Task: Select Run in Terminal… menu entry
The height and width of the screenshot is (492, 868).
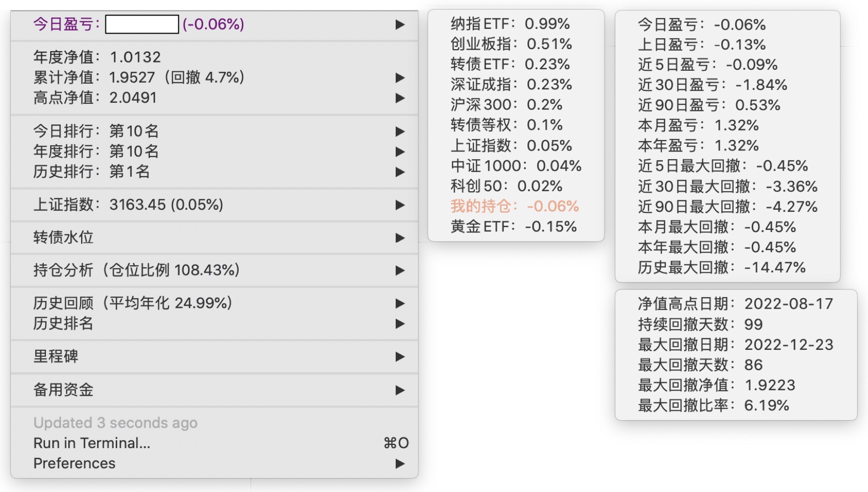Action: [92, 443]
